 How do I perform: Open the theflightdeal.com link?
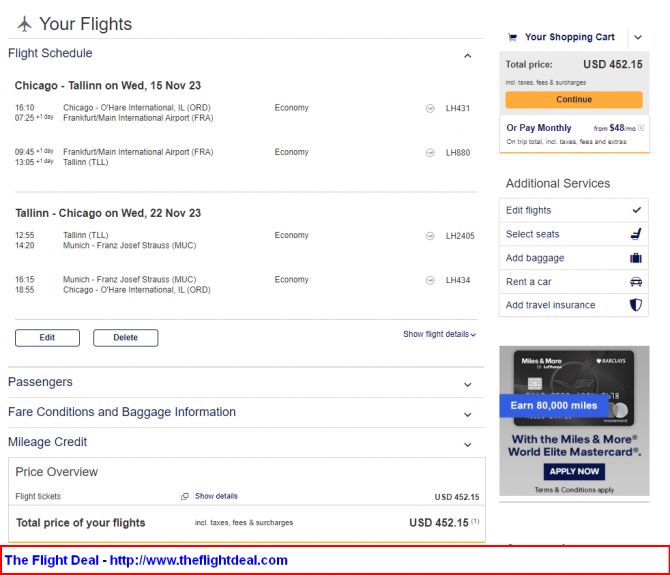pos(199,560)
